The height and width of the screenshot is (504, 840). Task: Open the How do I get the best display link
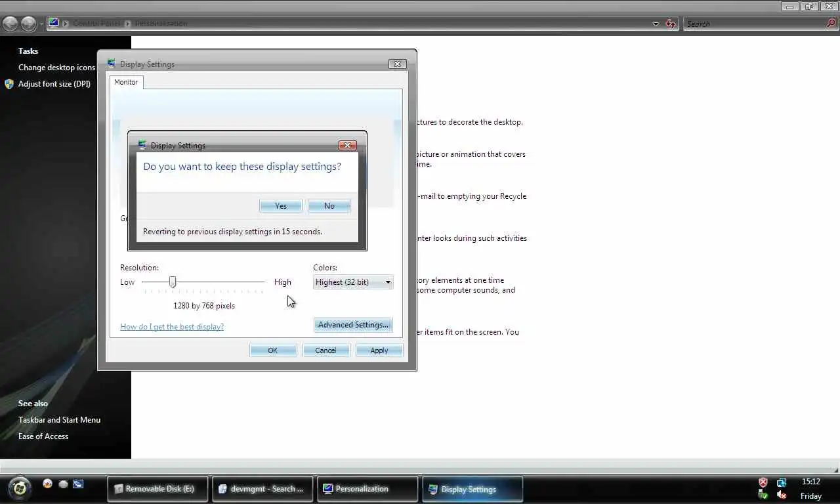pos(172,327)
